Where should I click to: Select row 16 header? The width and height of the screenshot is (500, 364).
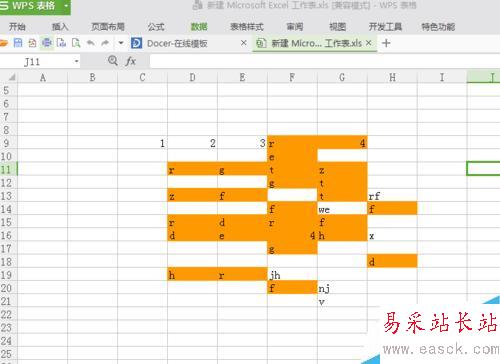pyautogui.click(x=8, y=235)
